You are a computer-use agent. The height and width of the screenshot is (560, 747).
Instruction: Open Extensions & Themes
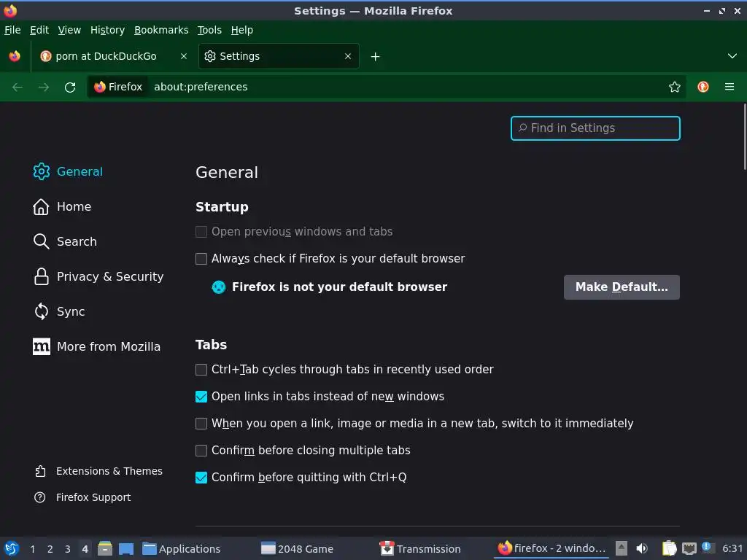[98, 471]
